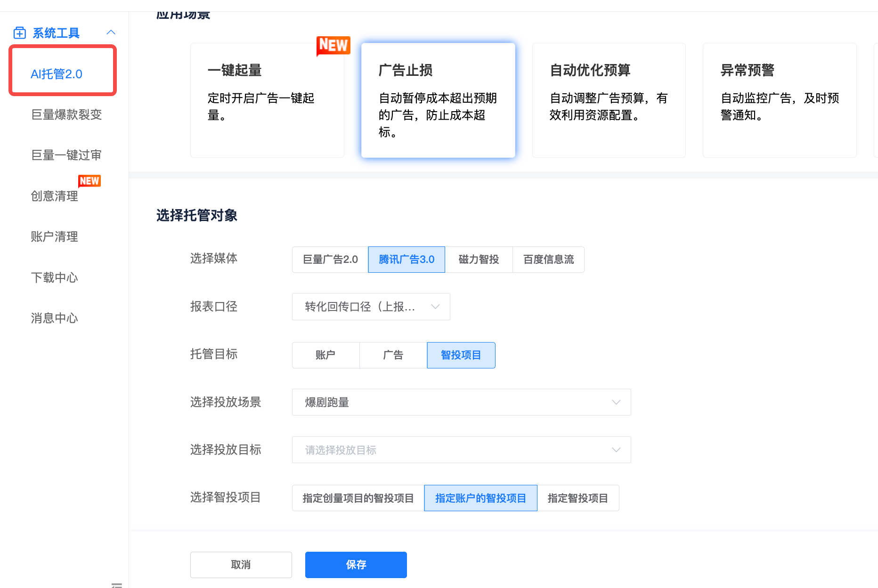
Task: Click the 选择托管对象 heading
Action: point(197,215)
